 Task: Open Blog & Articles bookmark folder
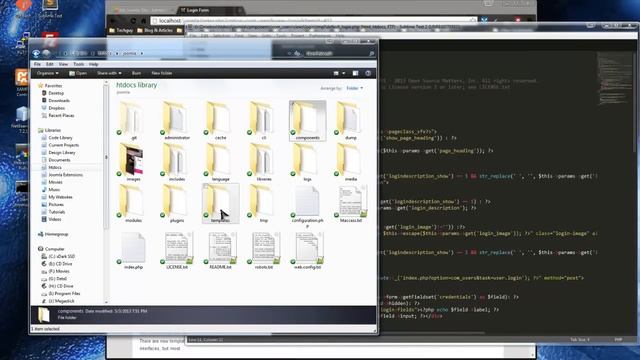pyautogui.click(x=155, y=30)
